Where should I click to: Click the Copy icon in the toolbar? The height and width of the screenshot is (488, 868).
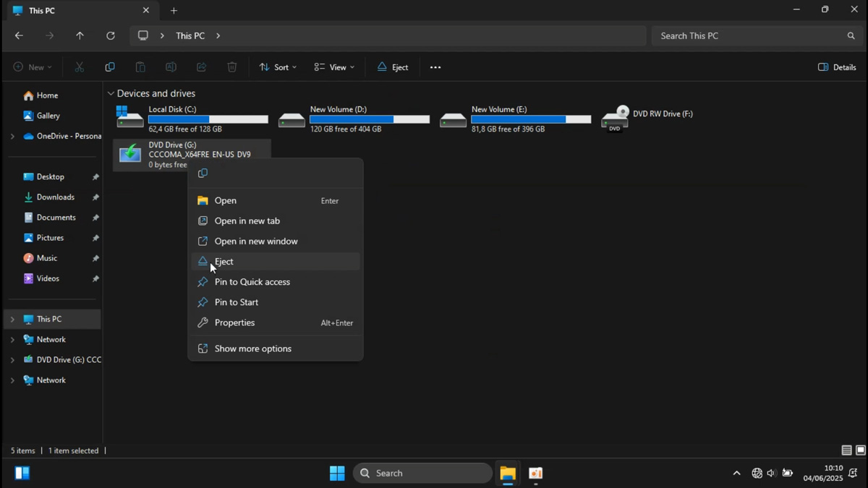(x=110, y=67)
